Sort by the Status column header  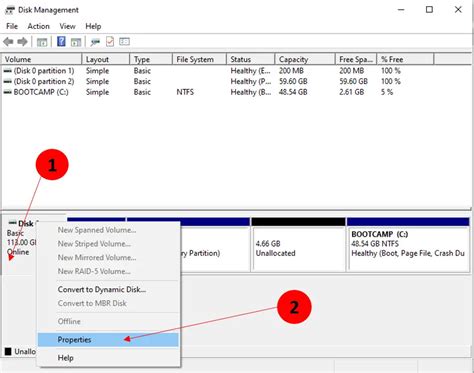tap(251, 59)
